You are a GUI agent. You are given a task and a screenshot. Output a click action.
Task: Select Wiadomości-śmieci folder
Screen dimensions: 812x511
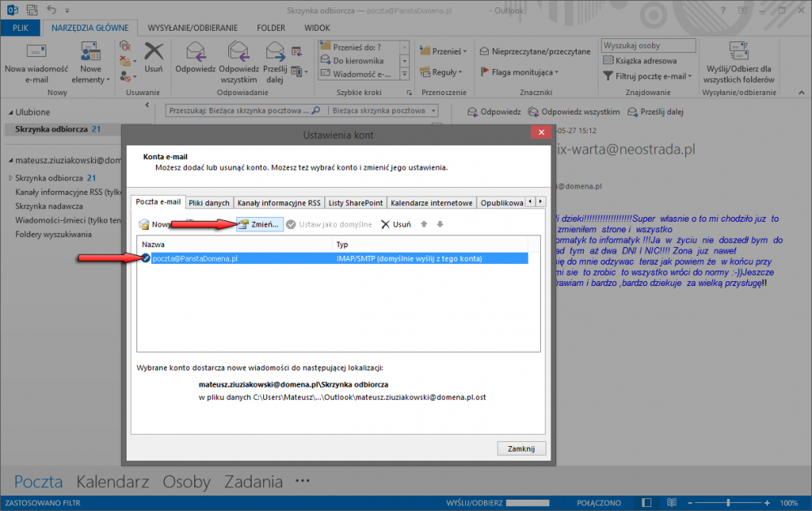click(x=68, y=220)
